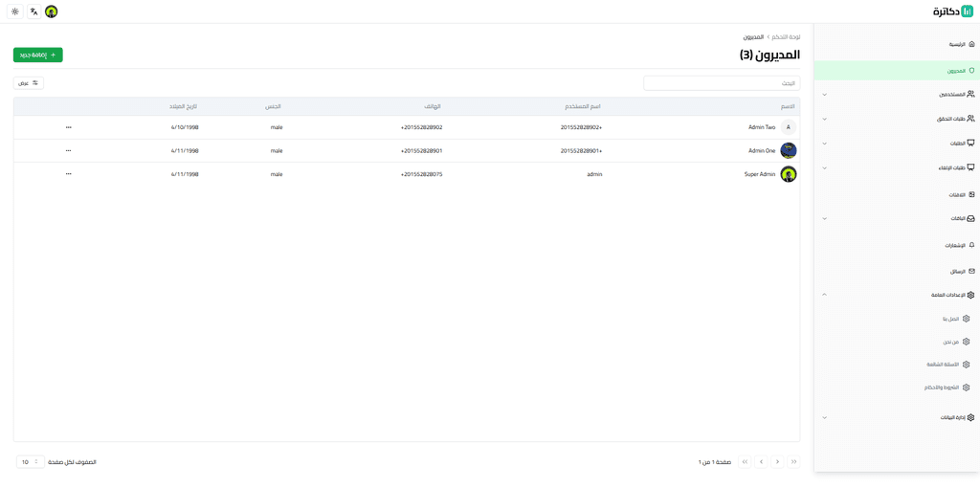This screenshot has height=488, width=980.
Task: Open اتصل بنا (Contact us) settings sub-item
Action: [956, 319]
